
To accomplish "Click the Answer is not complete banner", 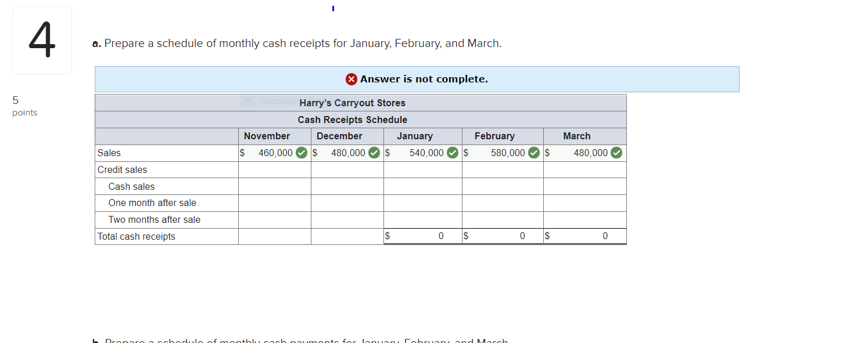I will [x=417, y=79].
